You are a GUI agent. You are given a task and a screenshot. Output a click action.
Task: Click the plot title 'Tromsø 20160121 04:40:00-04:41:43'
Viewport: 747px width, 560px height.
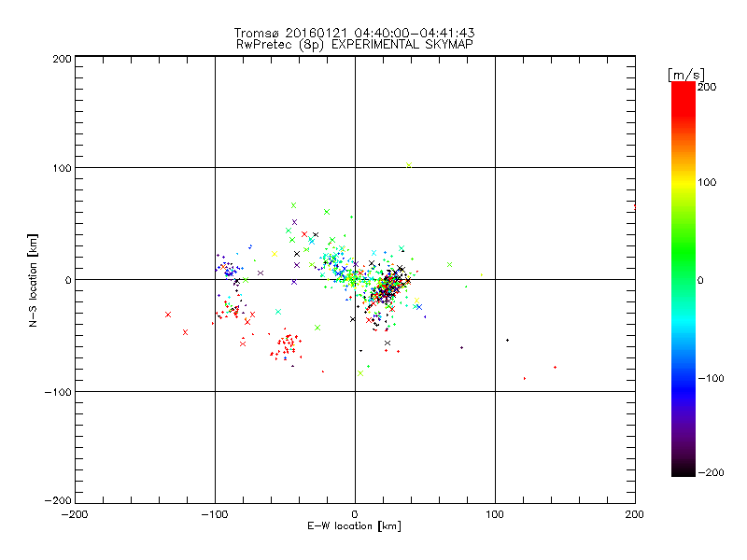(x=354, y=33)
